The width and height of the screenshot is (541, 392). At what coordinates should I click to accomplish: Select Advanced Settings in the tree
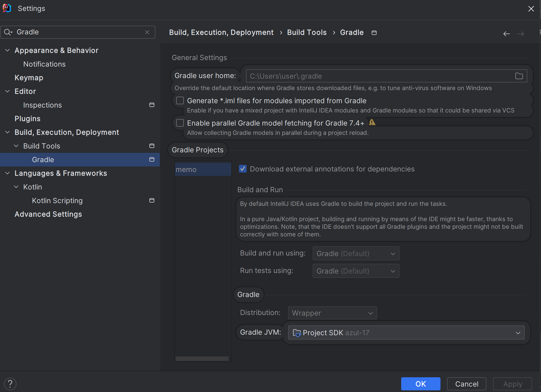tap(48, 214)
